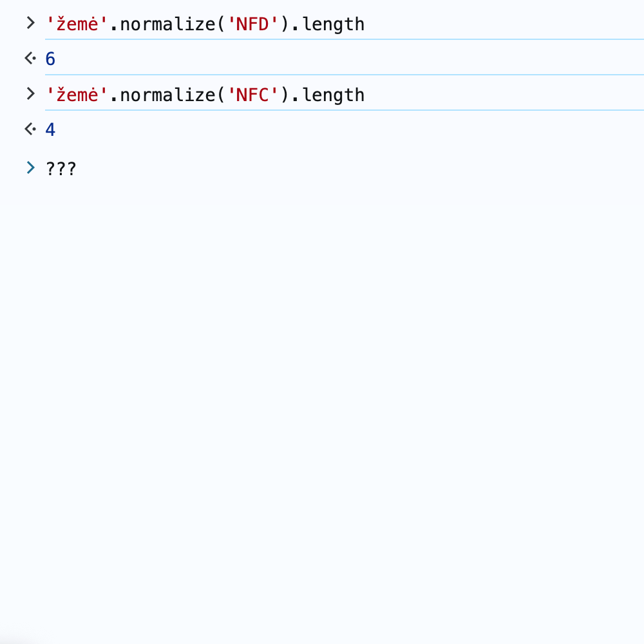Click the 'žemė' string in the first expression
The width and height of the screenshot is (644, 644).
coord(76,23)
